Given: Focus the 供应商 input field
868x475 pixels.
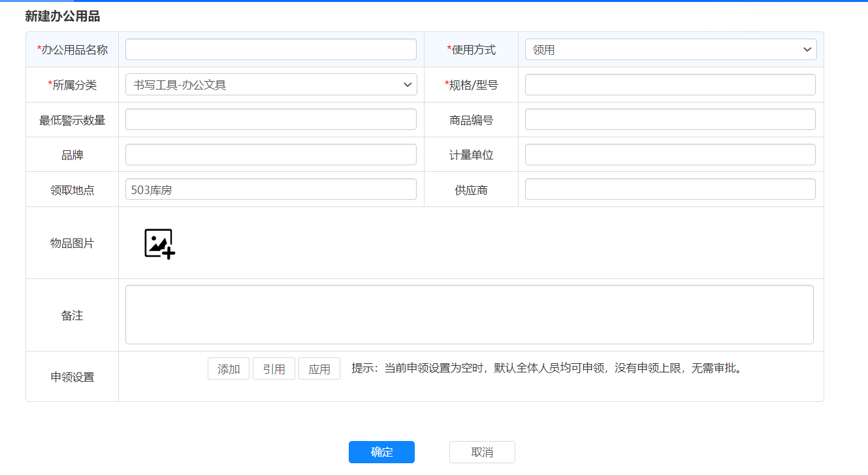Looking at the screenshot, I should pyautogui.click(x=670, y=189).
